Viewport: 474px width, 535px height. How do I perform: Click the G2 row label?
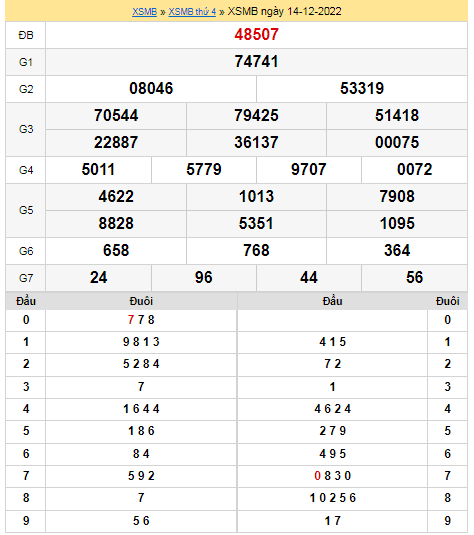[26, 89]
